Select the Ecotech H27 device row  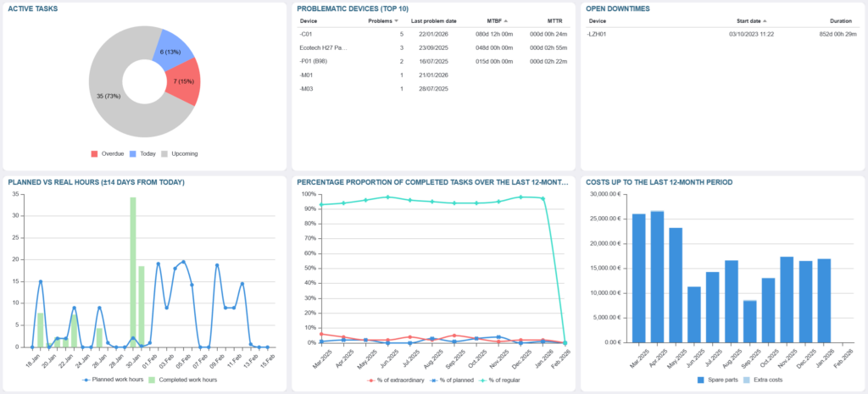pyautogui.click(x=324, y=47)
